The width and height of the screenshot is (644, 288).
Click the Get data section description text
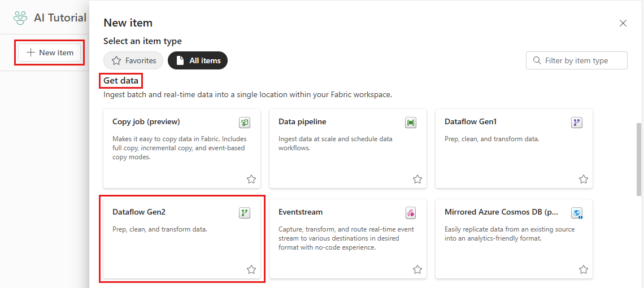(247, 95)
